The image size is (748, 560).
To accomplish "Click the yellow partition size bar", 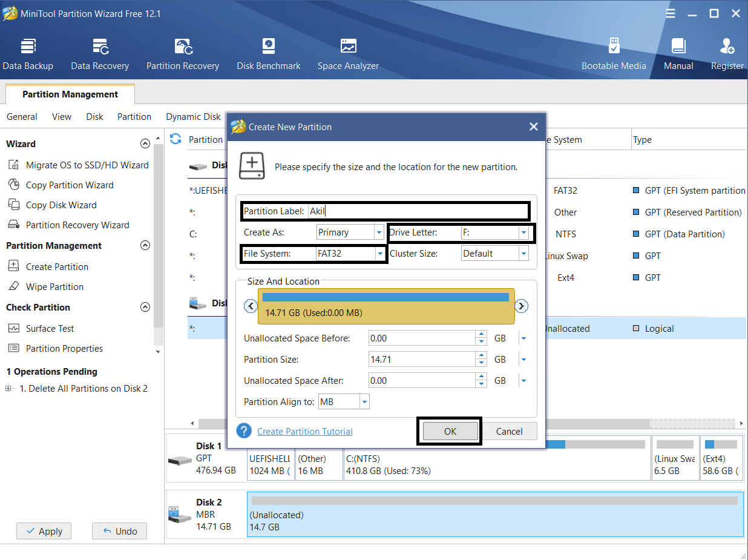I will pos(386,306).
